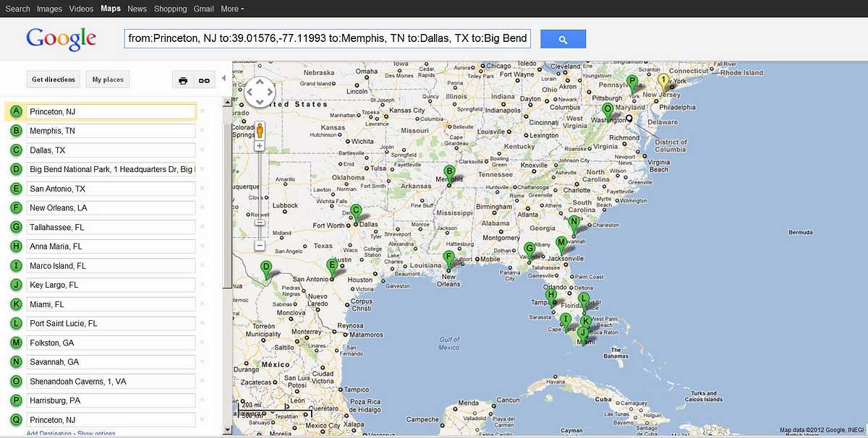Click the Google logo
The height and width of the screenshot is (438, 868).
[x=61, y=39]
